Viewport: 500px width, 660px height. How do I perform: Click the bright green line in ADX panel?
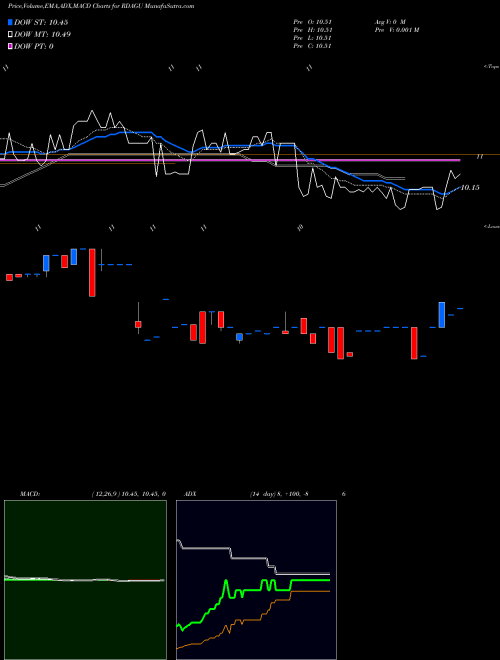point(253,590)
